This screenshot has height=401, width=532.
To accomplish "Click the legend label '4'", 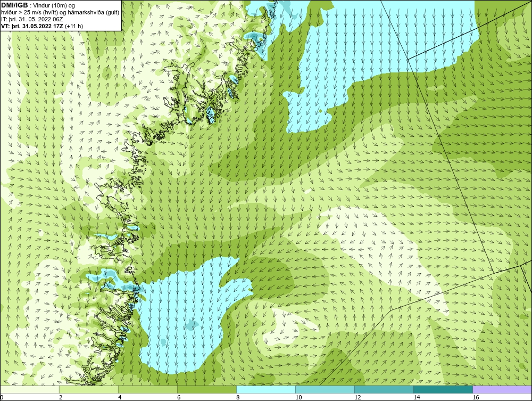I will (120, 397).
